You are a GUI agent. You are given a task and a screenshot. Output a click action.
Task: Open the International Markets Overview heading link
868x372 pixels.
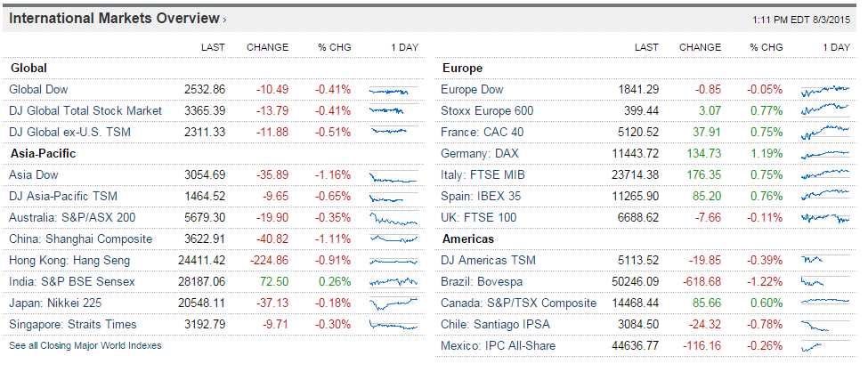pos(113,18)
